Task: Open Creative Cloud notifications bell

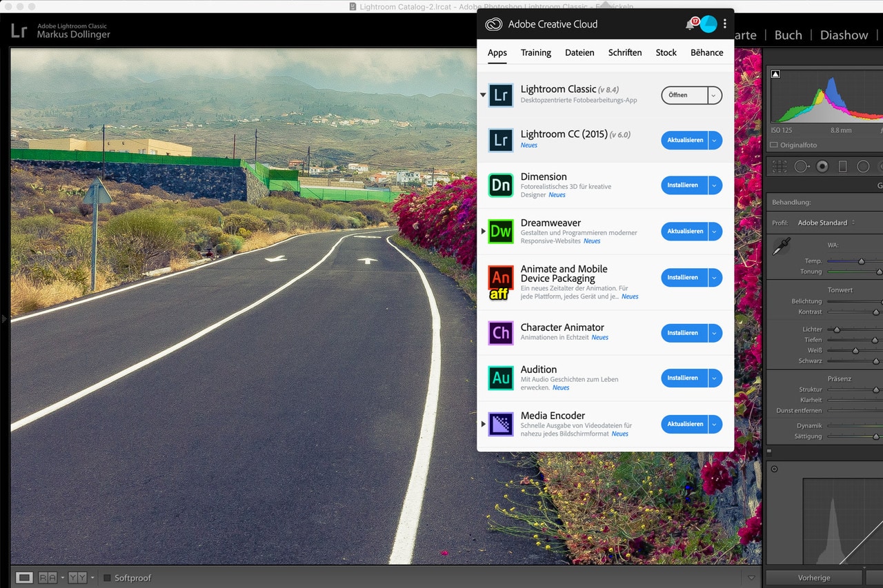Action: tap(690, 24)
